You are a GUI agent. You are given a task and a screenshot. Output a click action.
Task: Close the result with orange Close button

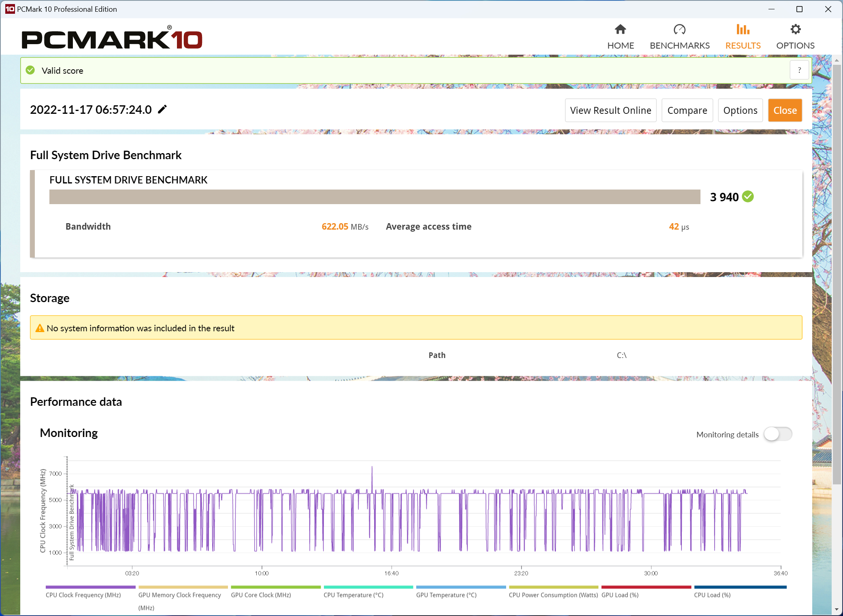tap(785, 110)
